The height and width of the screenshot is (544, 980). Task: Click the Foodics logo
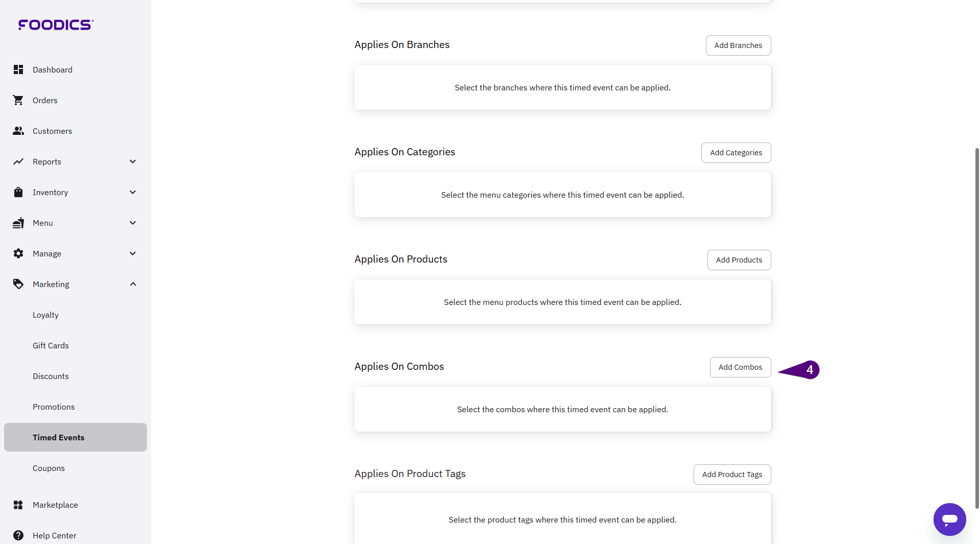(x=56, y=25)
